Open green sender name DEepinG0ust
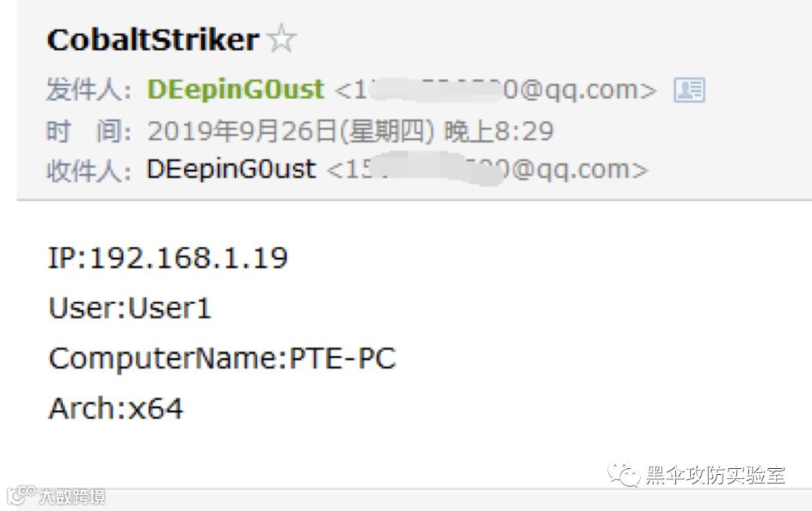Viewport: 812px width, 511px height. (235, 89)
